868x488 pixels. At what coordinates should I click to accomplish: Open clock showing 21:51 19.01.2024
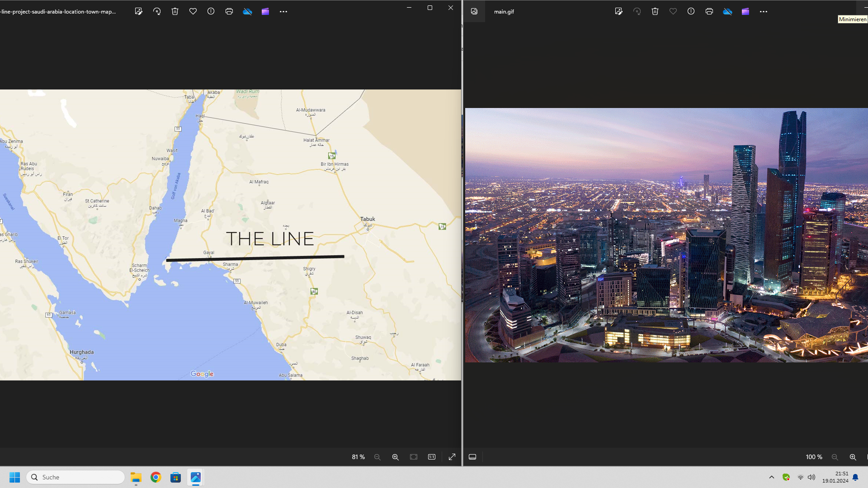tap(835, 477)
